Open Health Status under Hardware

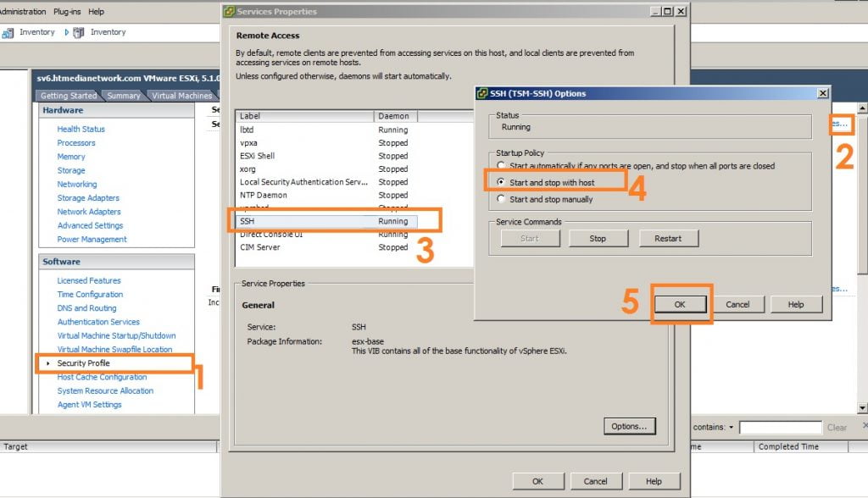coord(81,129)
